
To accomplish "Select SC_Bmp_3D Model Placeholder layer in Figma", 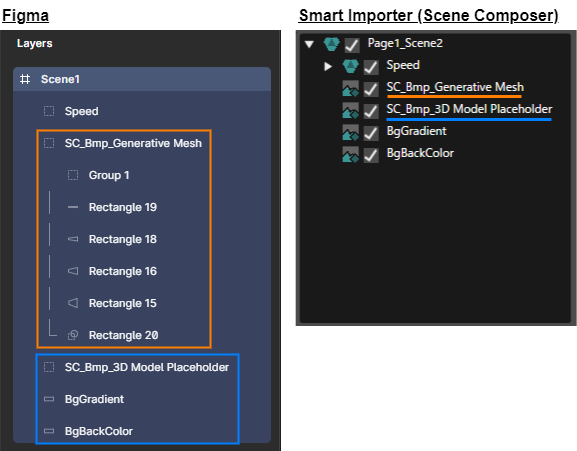I will point(147,367).
